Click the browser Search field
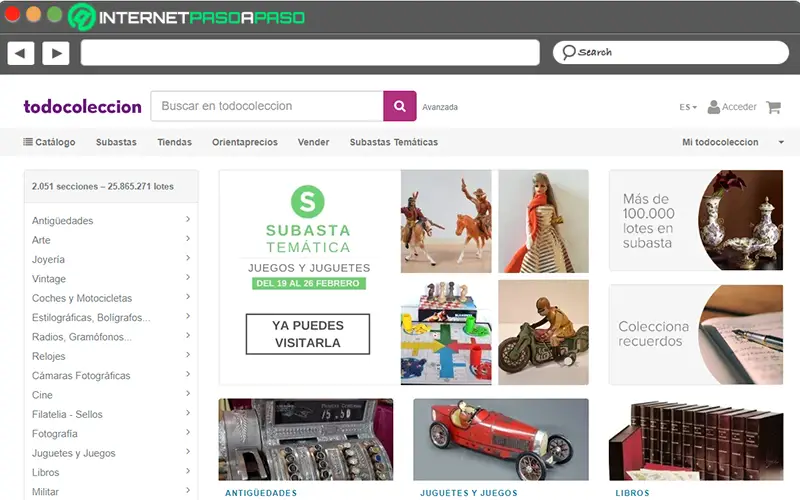The image size is (800, 500). point(671,53)
